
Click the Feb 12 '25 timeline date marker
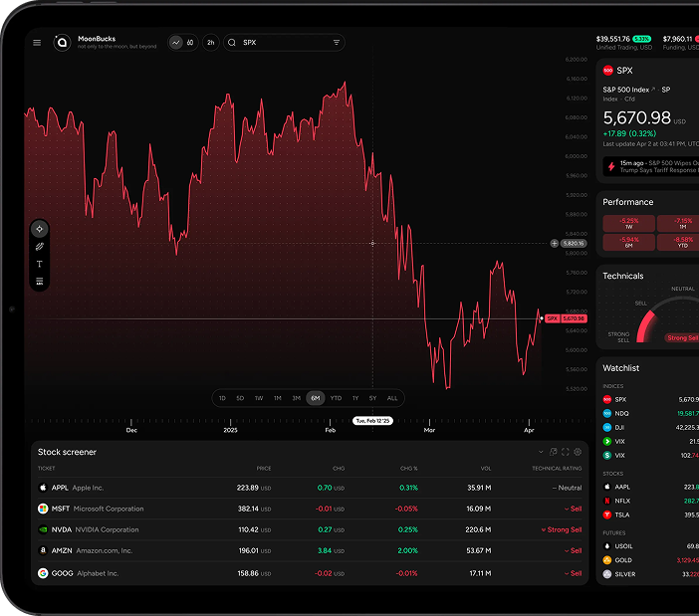coord(372,421)
